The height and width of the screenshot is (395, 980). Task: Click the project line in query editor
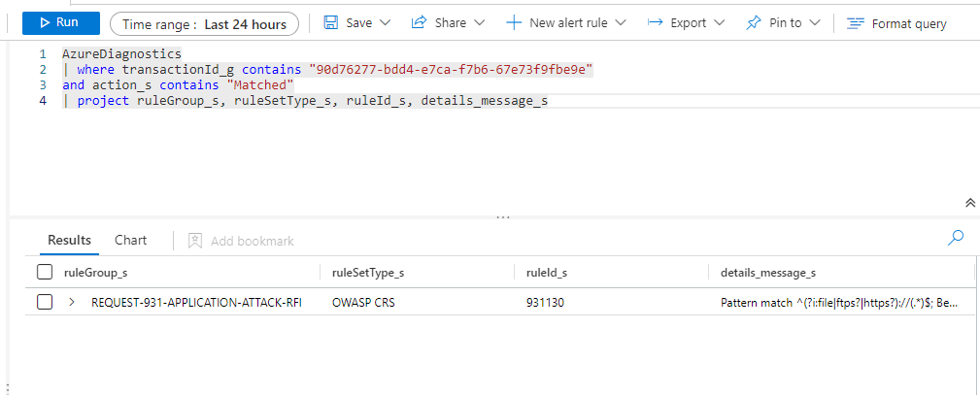click(x=311, y=101)
